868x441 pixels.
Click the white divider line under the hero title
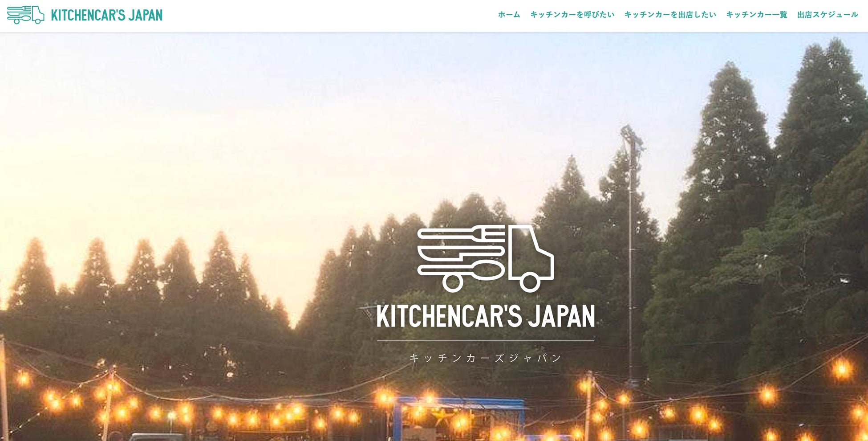[x=486, y=341]
